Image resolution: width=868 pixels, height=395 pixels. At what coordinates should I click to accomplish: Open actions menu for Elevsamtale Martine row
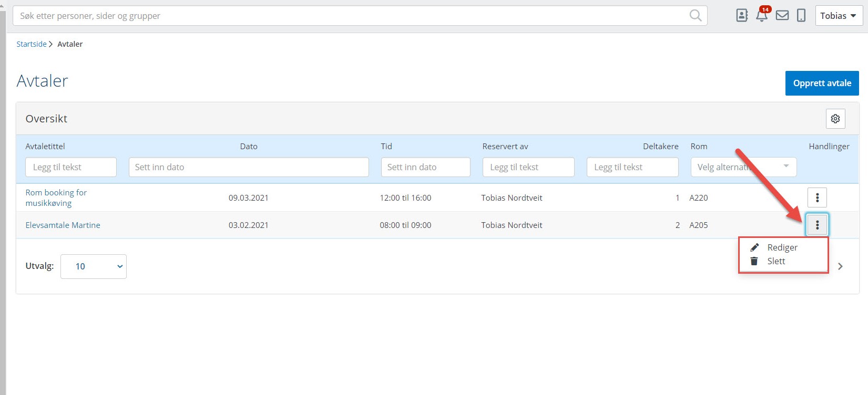pyautogui.click(x=817, y=225)
